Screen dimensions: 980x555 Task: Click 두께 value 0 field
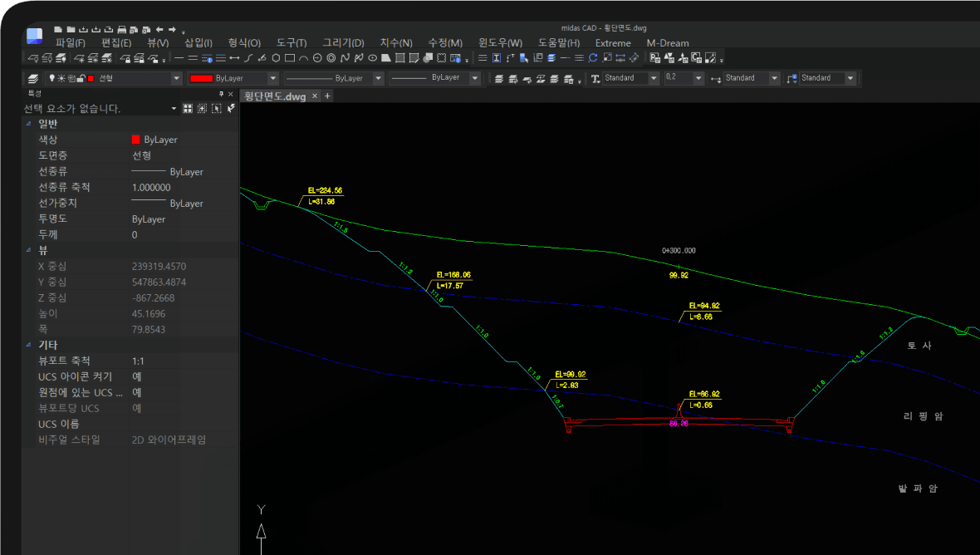tap(135, 234)
